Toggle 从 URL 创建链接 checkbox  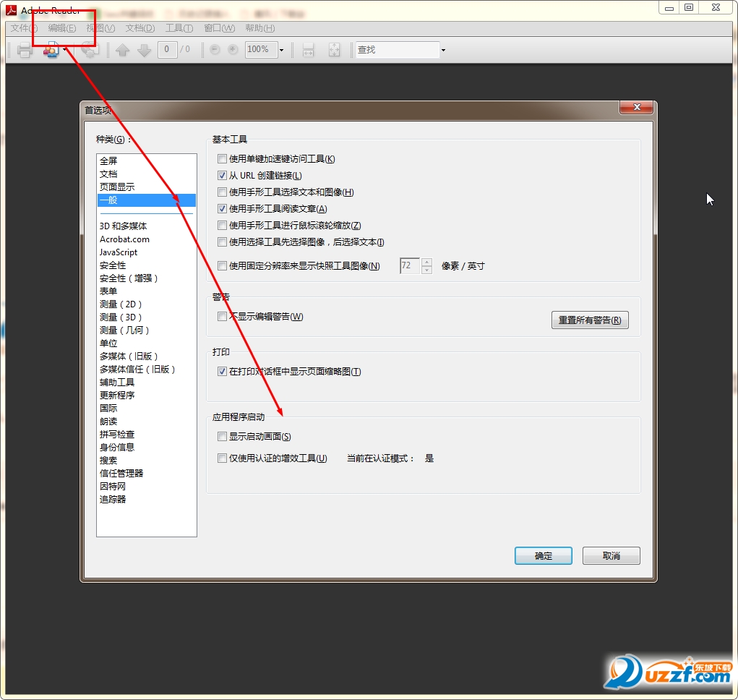[222, 175]
